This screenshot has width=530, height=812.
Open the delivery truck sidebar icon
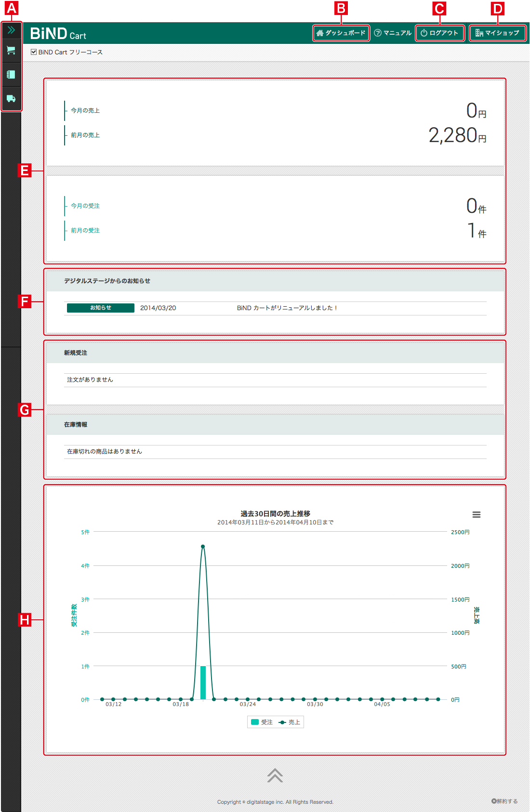tap(11, 98)
